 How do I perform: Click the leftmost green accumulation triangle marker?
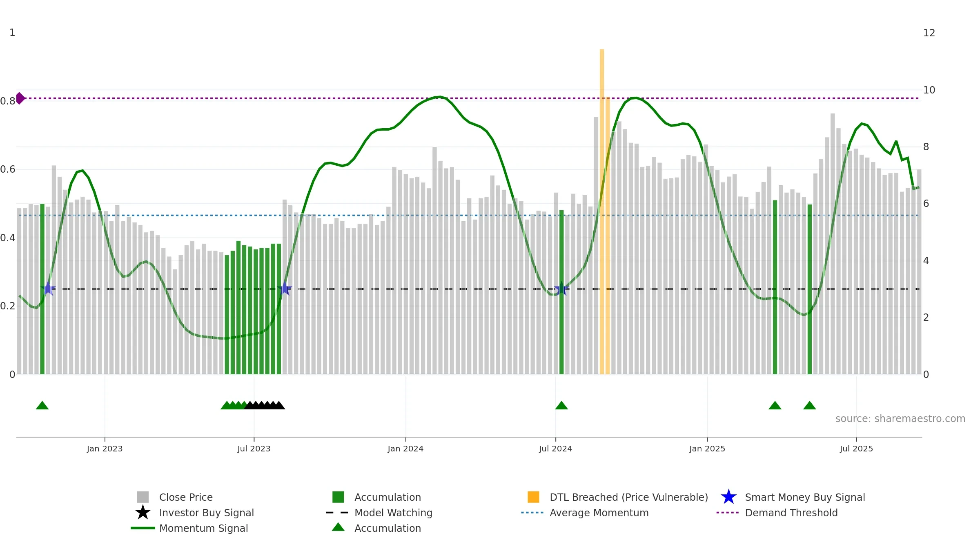[42, 405]
